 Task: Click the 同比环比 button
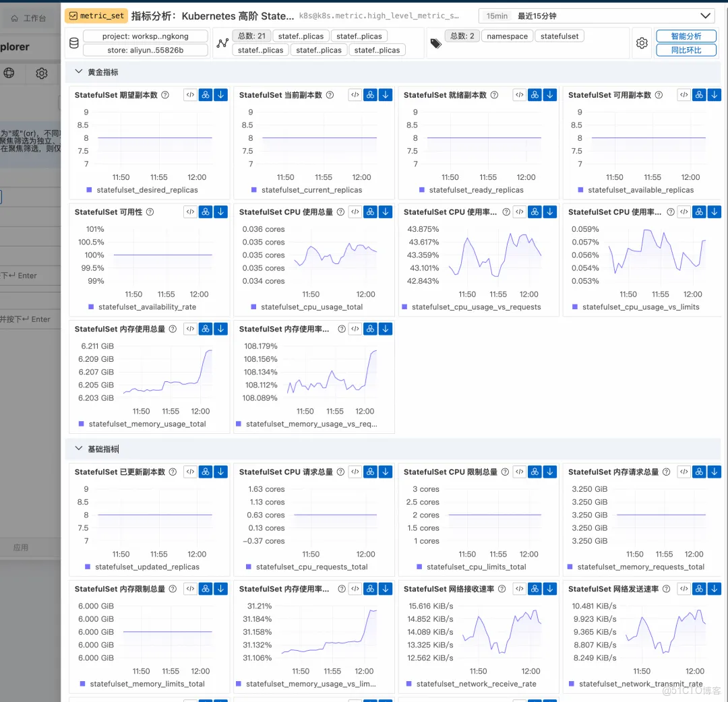click(x=686, y=50)
